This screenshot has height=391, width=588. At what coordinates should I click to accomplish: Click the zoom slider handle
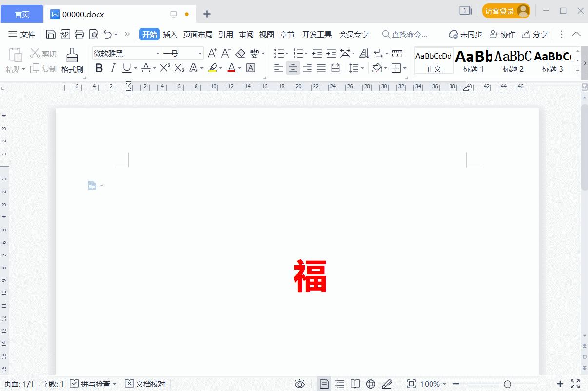point(508,384)
